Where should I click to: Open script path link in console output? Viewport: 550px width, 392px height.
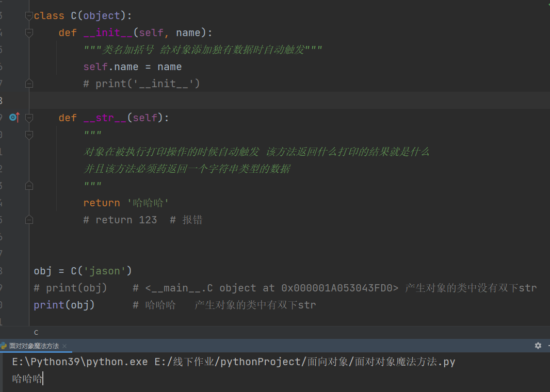tap(305, 362)
